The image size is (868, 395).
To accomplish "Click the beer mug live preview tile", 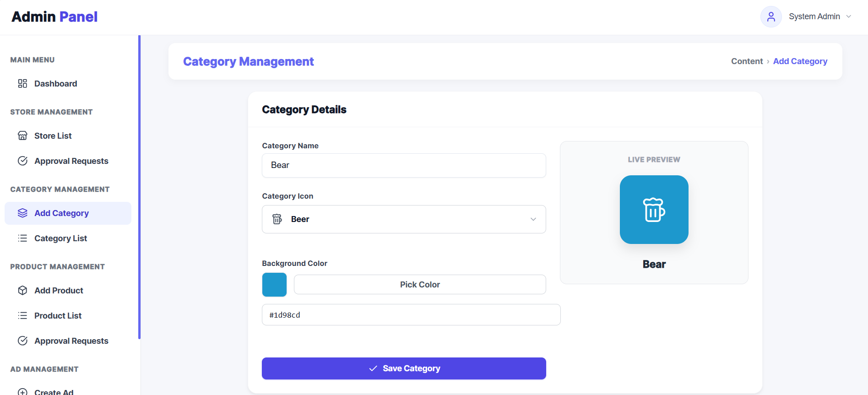I will 654,210.
